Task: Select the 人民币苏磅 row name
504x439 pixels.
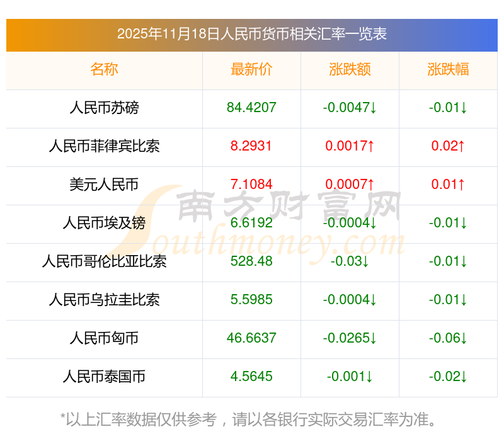Action: tap(104, 108)
